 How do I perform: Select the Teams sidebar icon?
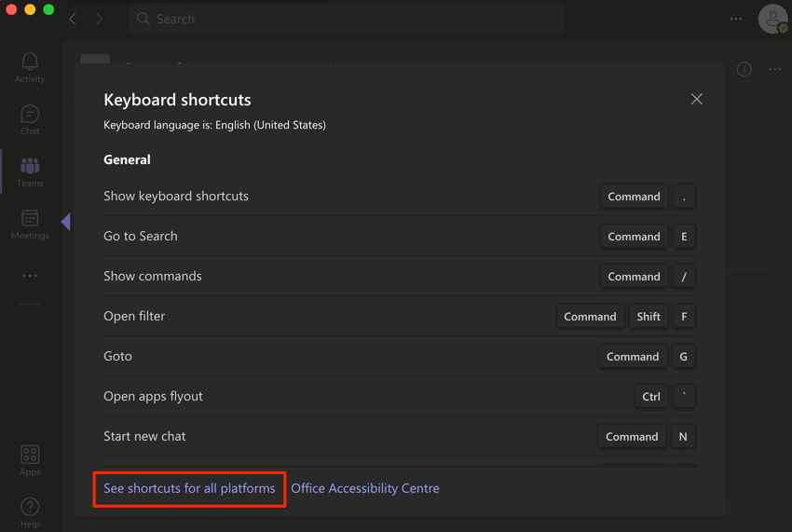click(30, 171)
